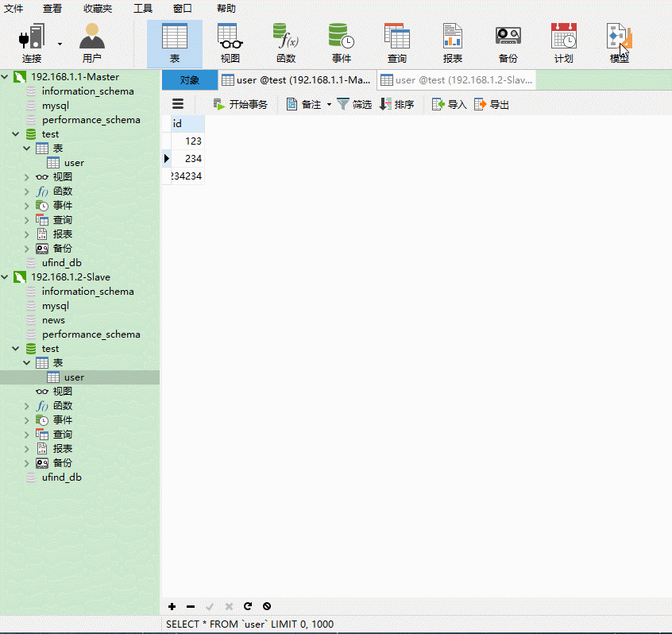Open the 模型 (Model) tool
Screen dimensions: 672x634
(618, 43)
